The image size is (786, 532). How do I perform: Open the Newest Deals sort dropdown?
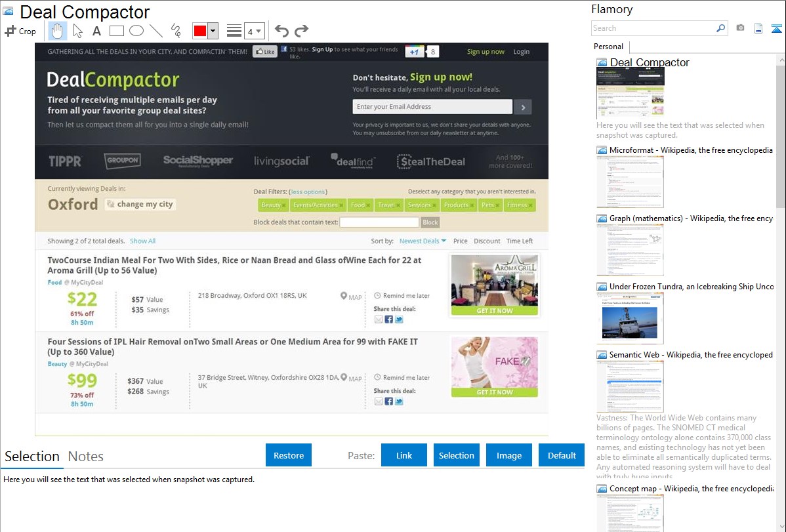pyautogui.click(x=423, y=241)
